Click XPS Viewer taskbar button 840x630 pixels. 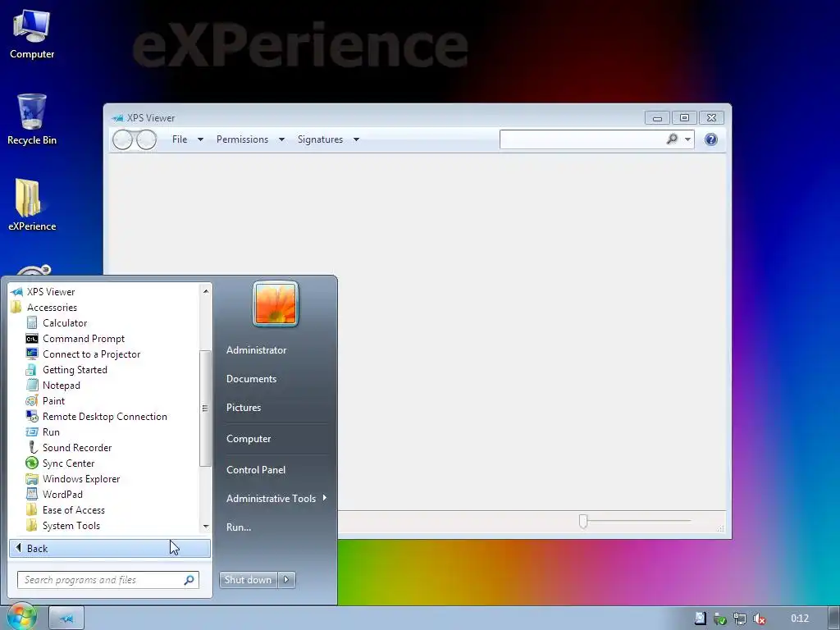pos(66,619)
